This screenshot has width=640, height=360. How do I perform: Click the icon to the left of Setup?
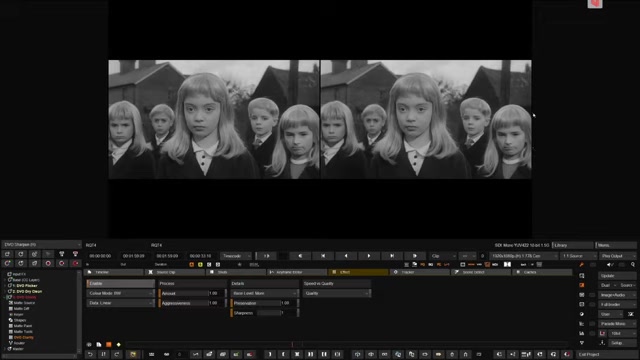(602, 343)
